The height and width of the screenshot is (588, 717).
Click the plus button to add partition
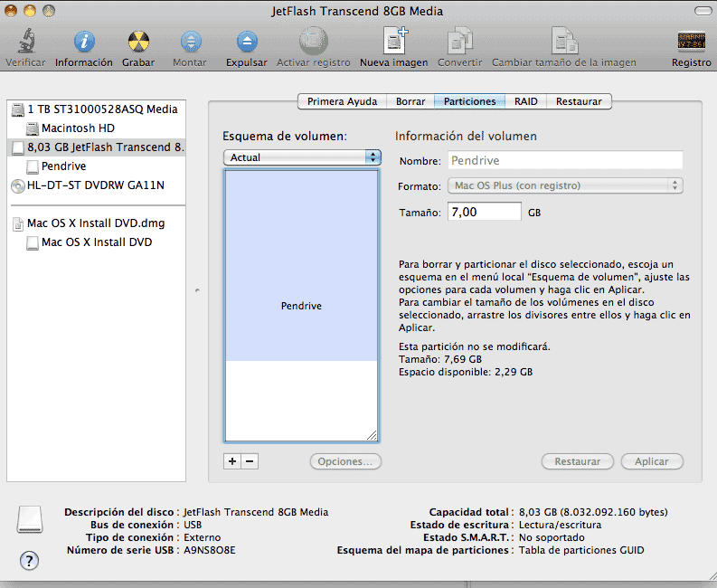232,461
